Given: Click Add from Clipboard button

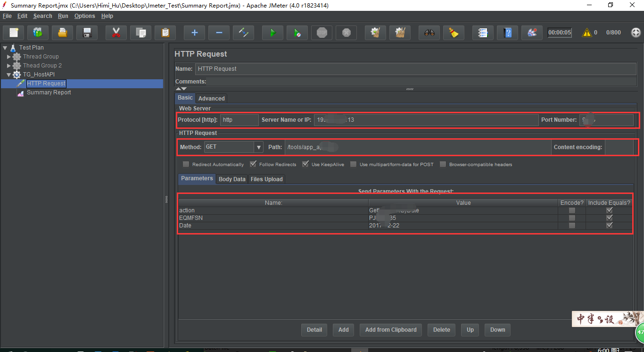Looking at the screenshot, I should tap(391, 330).
